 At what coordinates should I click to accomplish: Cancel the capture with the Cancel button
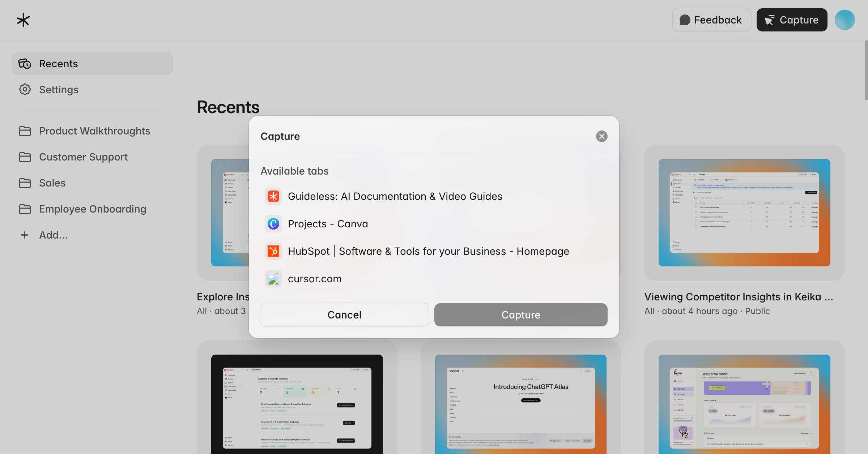click(344, 315)
